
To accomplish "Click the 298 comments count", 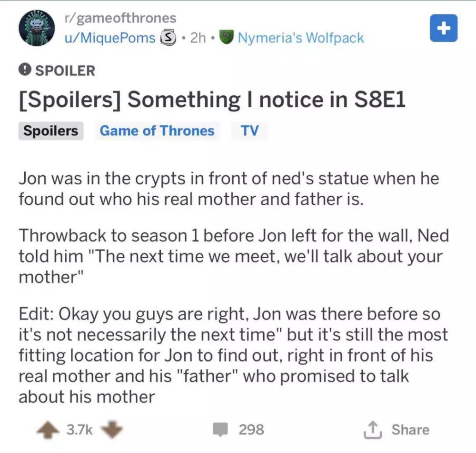I will pyautogui.click(x=251, y=430).
